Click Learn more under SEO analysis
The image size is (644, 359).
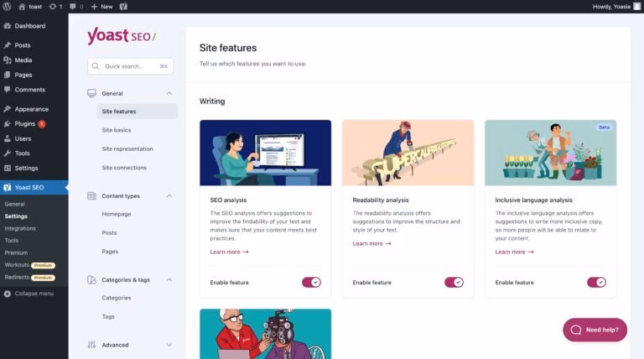(x=229, y=252)
